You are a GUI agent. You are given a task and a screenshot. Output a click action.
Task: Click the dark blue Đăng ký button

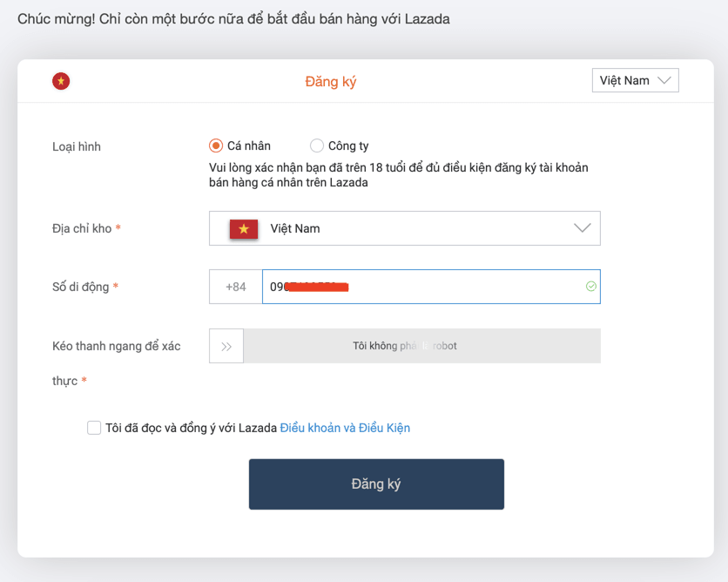(376, 484)
